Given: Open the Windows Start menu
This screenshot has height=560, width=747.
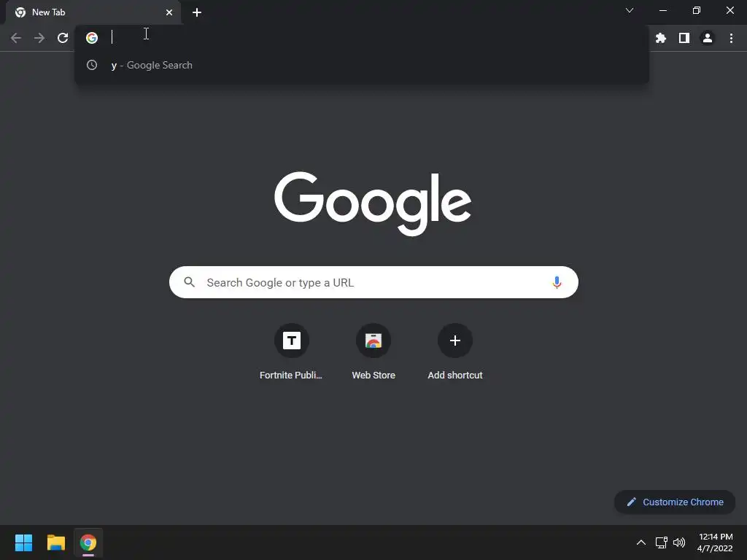Looking at the screenshot, I should (x=23, y=542).
